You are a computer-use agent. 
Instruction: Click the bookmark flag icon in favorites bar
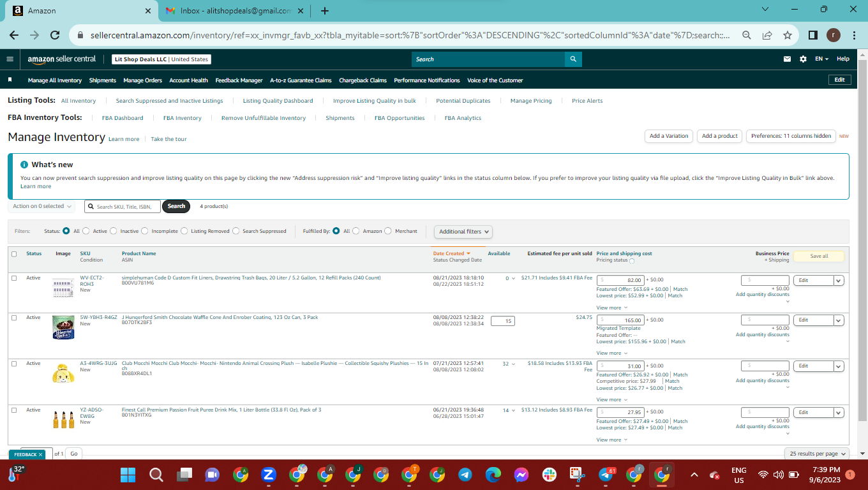point(10,80)
